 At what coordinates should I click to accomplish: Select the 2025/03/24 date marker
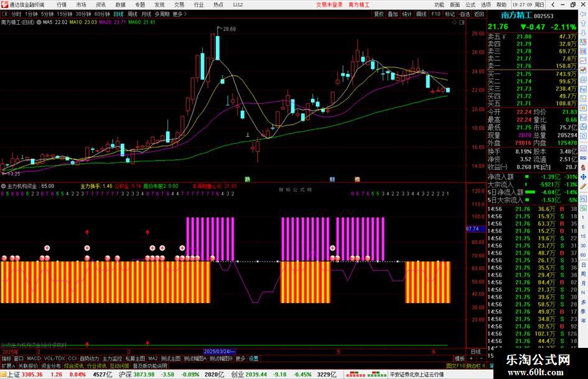pyautogui.click(x=219, y=352)
